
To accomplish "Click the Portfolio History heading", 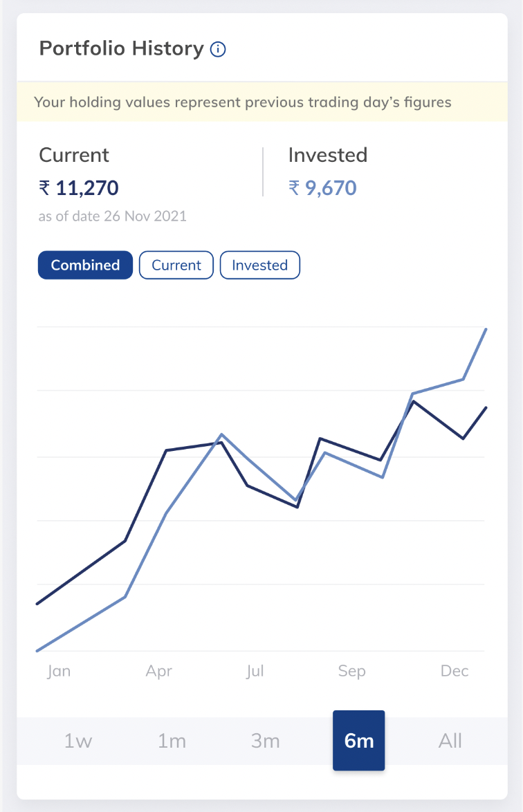I will 122,48.
